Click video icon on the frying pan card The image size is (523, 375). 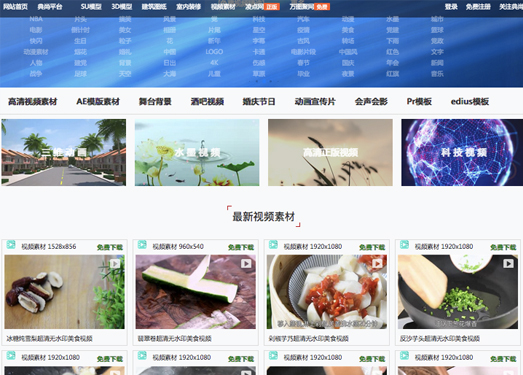coord(404,245)
